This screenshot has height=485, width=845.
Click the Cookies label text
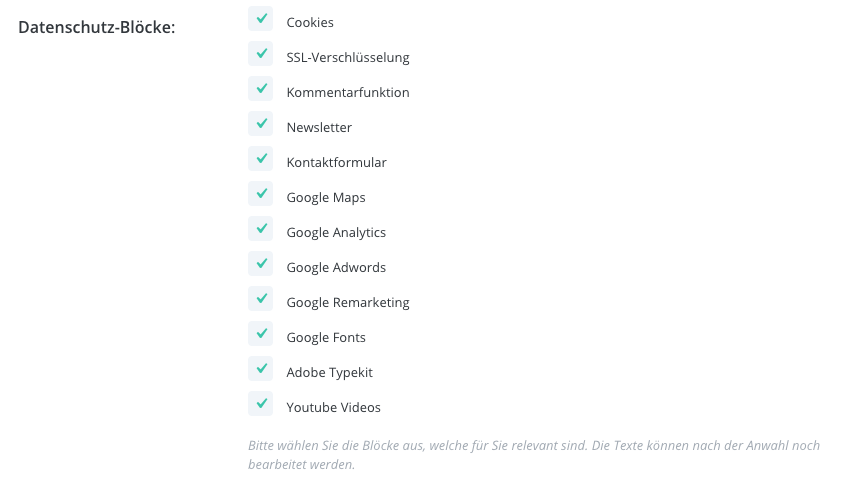310,22
